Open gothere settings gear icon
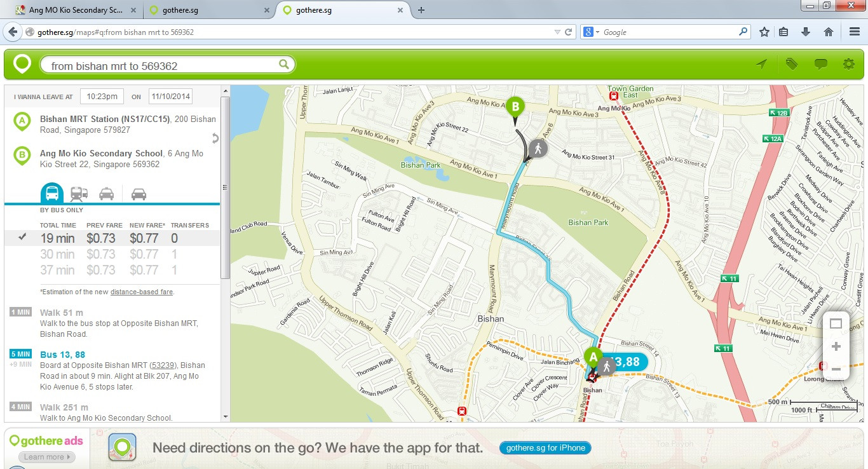Screen dimensions: 868x469 (848, 64)
